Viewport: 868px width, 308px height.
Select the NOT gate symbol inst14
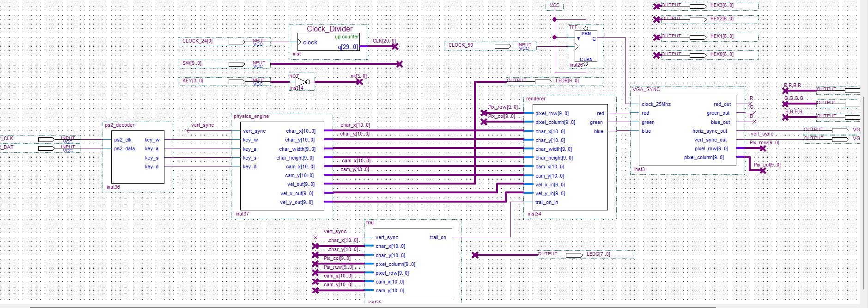(x=302, y=82)
